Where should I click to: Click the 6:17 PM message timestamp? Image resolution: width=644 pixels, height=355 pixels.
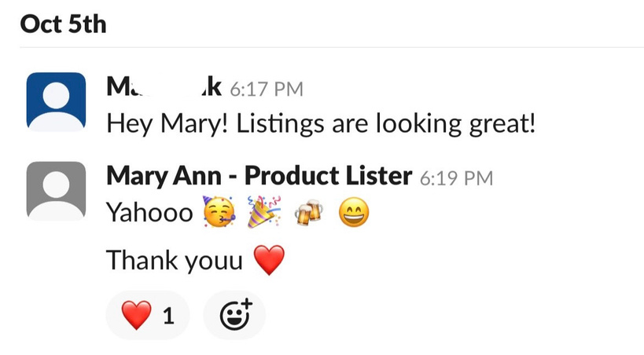click(x=267, y=89)
